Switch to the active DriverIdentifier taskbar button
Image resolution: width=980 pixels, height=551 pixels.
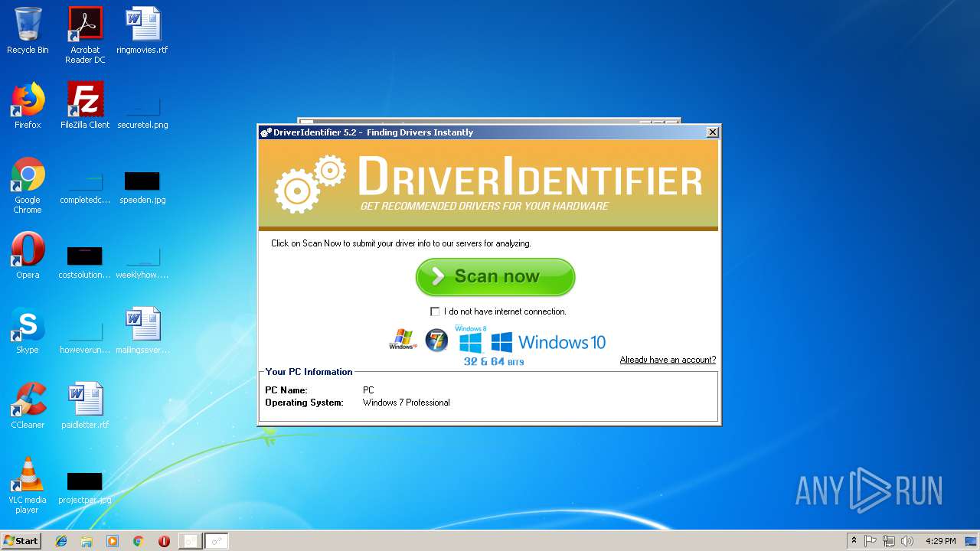[216, 540]
